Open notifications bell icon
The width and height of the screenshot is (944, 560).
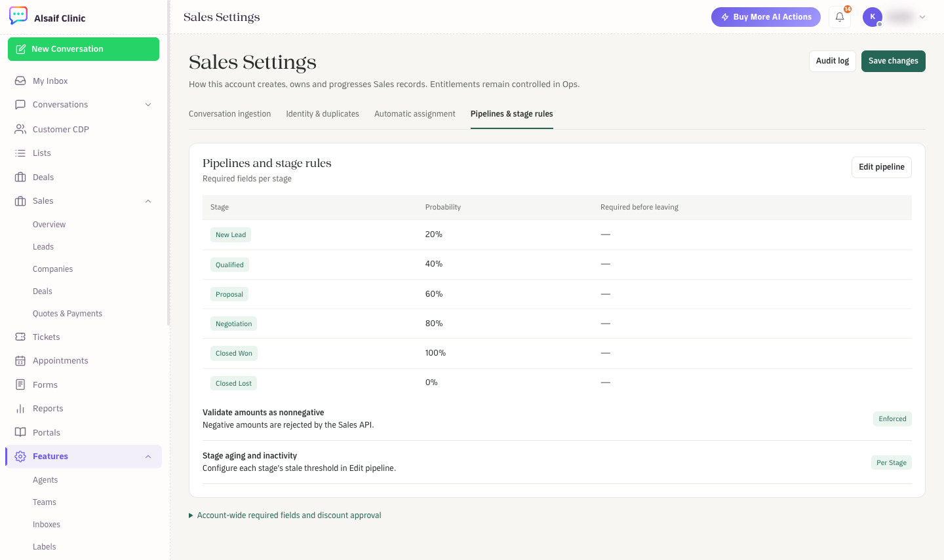840,17
